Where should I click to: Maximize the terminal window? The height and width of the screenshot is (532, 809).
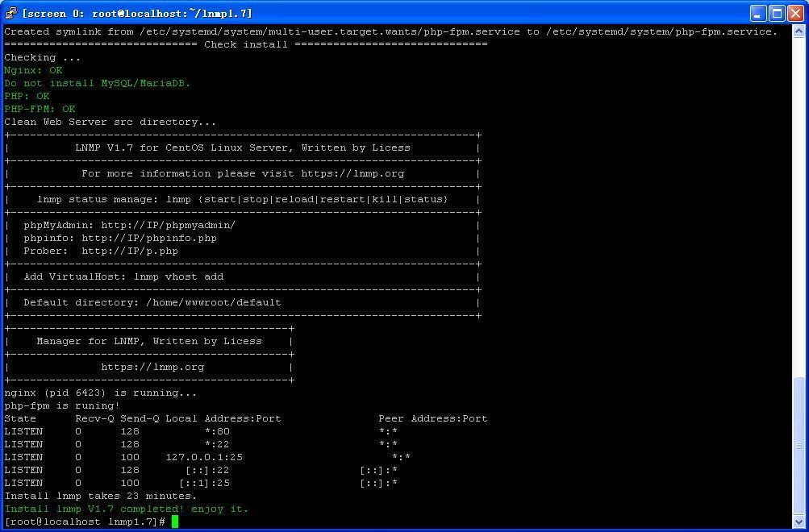pos(777,14)
